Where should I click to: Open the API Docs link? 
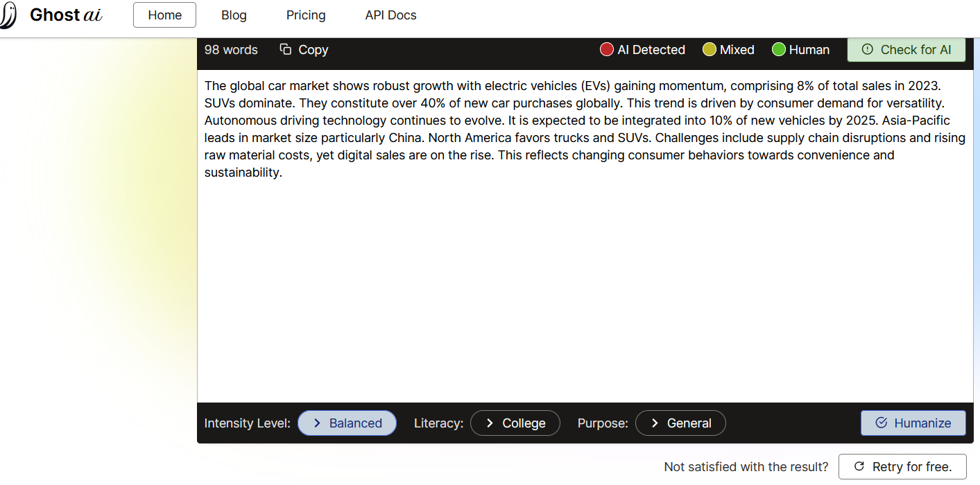(x=390, y=15)
